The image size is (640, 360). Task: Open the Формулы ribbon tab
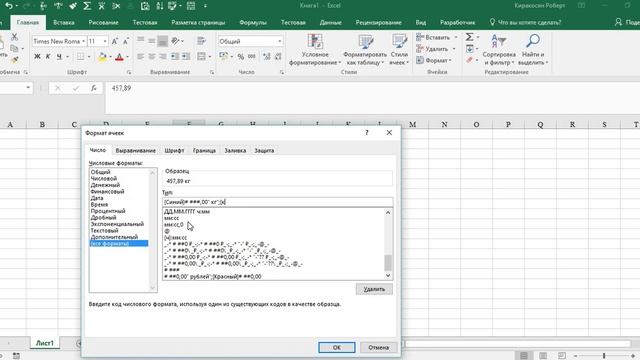(x=253, y=22)
